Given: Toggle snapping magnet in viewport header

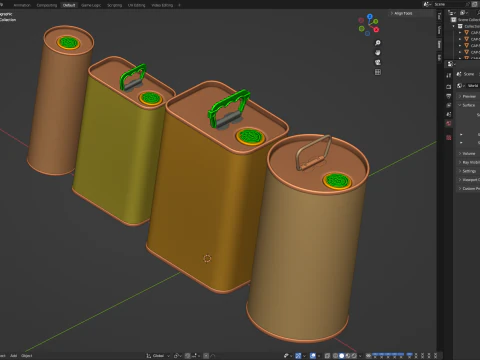Looking at the screenshot, I should click(188, 356).
